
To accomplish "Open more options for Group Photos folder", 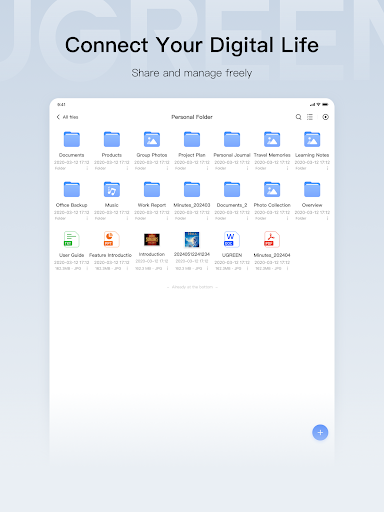I will pos(167,168).
